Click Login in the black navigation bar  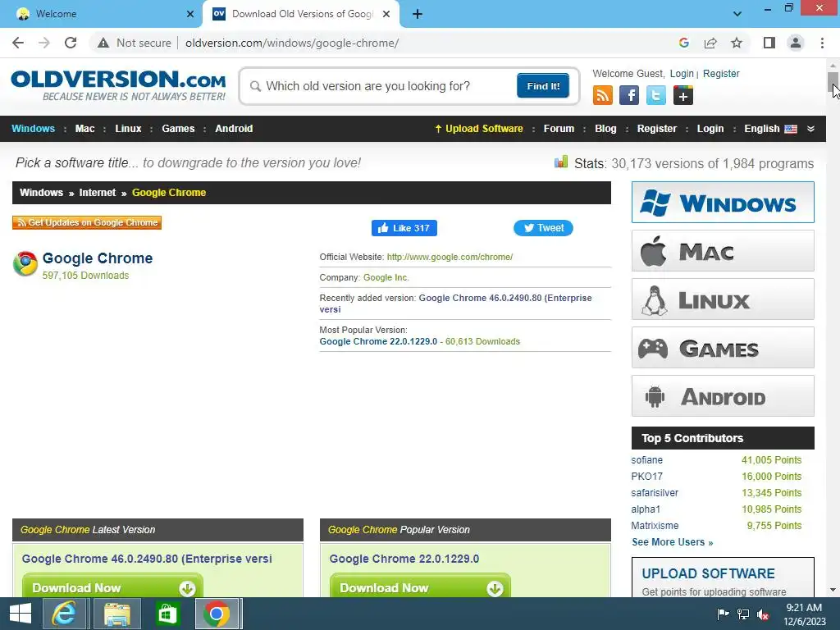(x=710, y=129)
